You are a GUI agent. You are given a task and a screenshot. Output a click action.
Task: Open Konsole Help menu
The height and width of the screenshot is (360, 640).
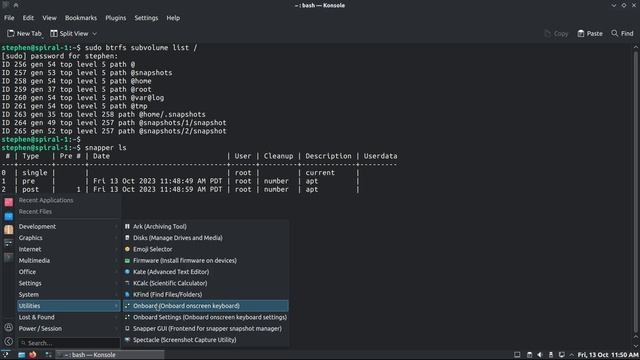click(173, 18)
